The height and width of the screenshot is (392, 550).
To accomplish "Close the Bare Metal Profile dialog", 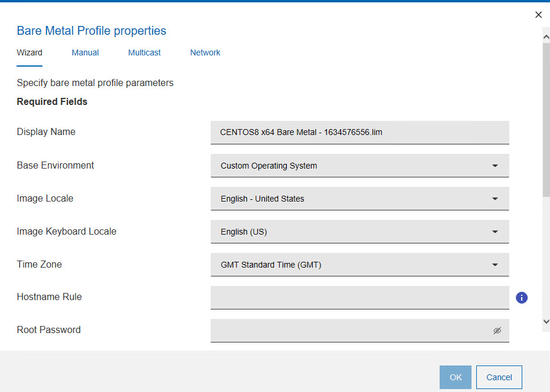I will [x=538, y=15].
